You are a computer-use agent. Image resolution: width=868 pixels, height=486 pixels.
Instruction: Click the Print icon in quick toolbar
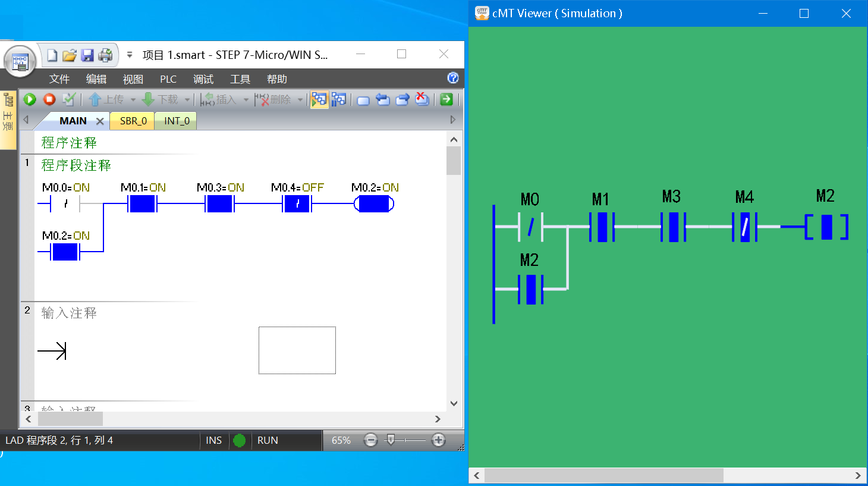coord(105,55)
